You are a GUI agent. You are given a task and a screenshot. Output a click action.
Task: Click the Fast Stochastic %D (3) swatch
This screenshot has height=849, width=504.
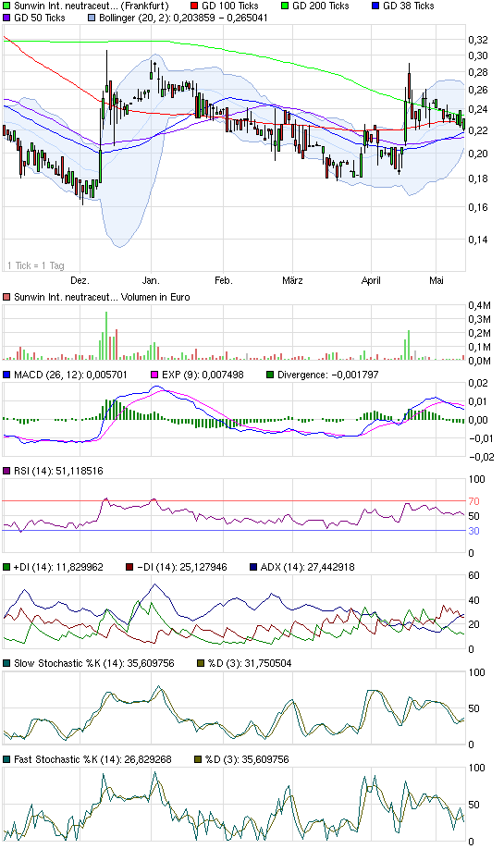[198, 759]
